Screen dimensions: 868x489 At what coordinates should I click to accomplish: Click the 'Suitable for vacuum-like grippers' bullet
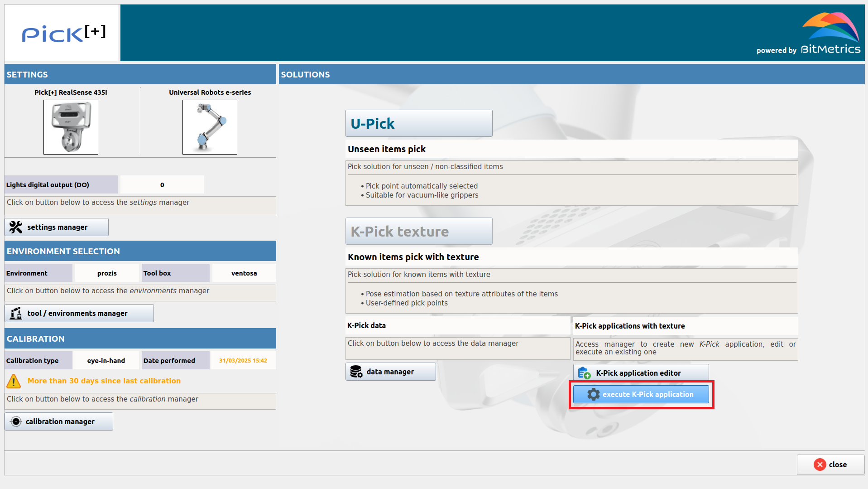click(422, 195)
